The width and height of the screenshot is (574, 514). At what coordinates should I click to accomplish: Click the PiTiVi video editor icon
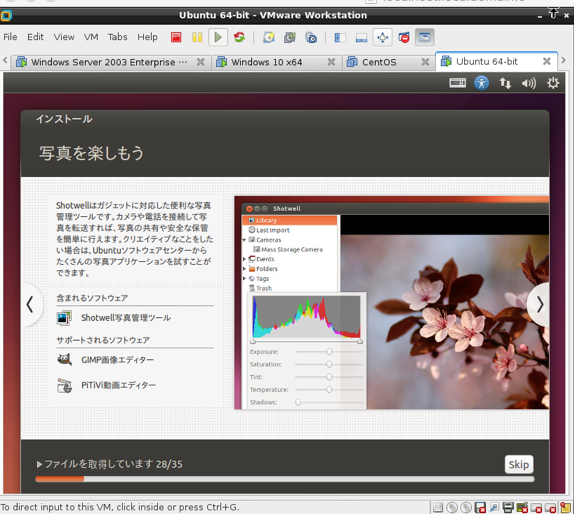coord(64,386)
